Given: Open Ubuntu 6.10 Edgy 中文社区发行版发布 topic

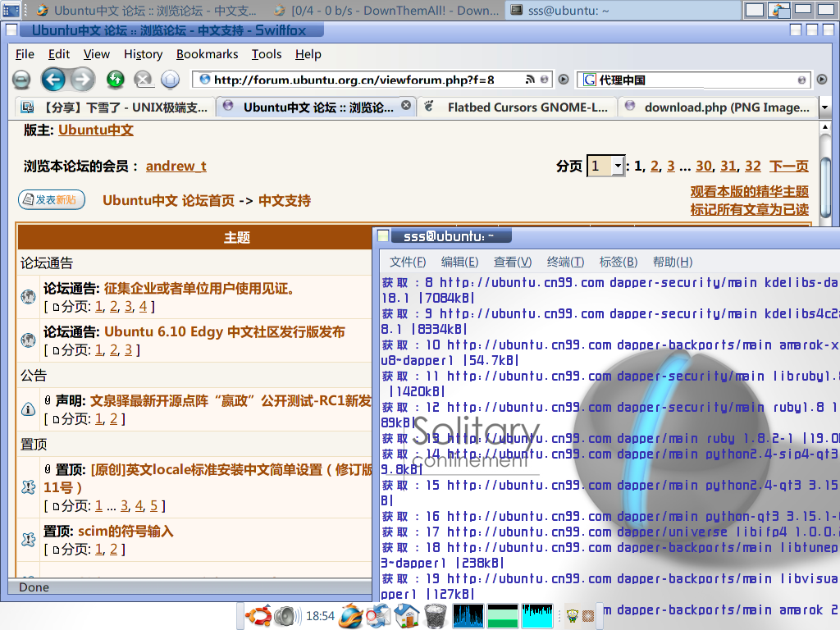Looking at the screenshot, I should click(x=225, y=331).
